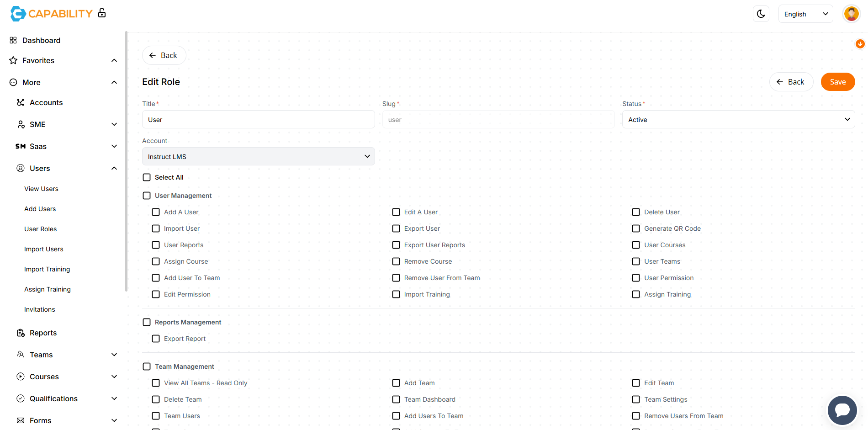
Task: Tick the Export Report checkbox
Action: coord(156,339)
